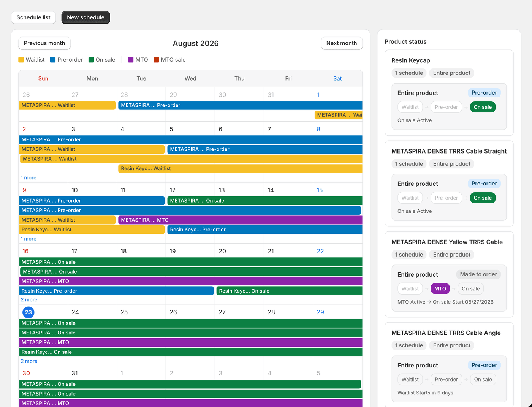532x407 pixels.
Task: Click the blue Pre-order legend swatch
Action: (53, 60)
